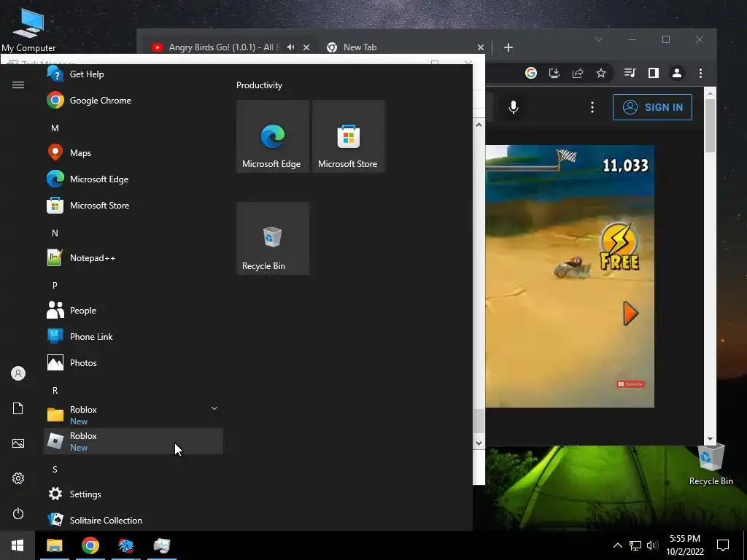Click the Power button in Start sidebar
Image resolution: width=747 pixels, height=560 pixels.
[x=18, y=513]
